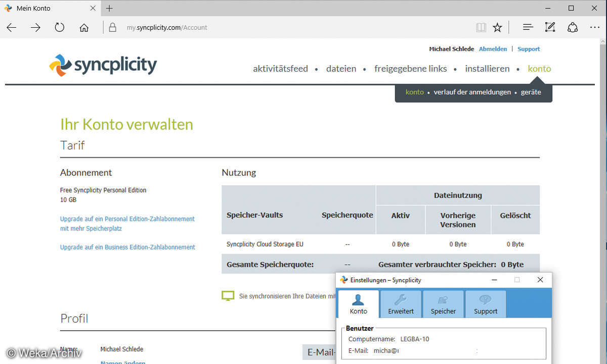
Task: Click the share icon in browser toolbar
Action: coord(572,27)
